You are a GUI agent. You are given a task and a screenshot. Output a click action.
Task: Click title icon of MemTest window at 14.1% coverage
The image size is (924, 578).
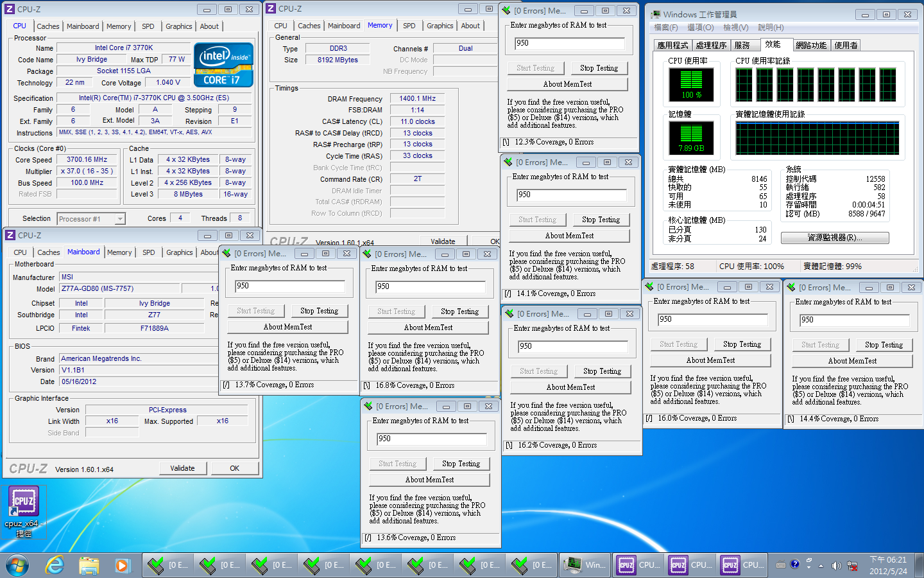click(x=508, y=162)
